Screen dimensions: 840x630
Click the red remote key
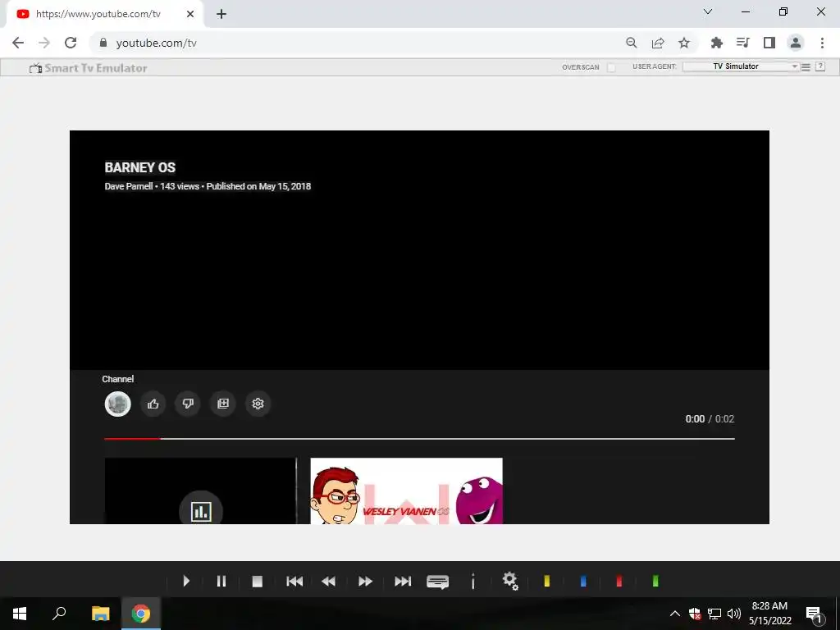619,582
